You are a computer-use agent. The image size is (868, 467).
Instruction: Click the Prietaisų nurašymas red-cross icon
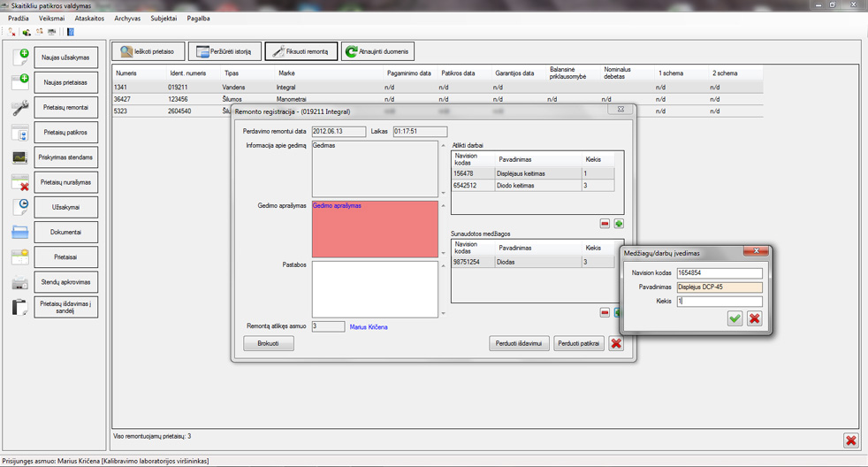coord(19,183)
